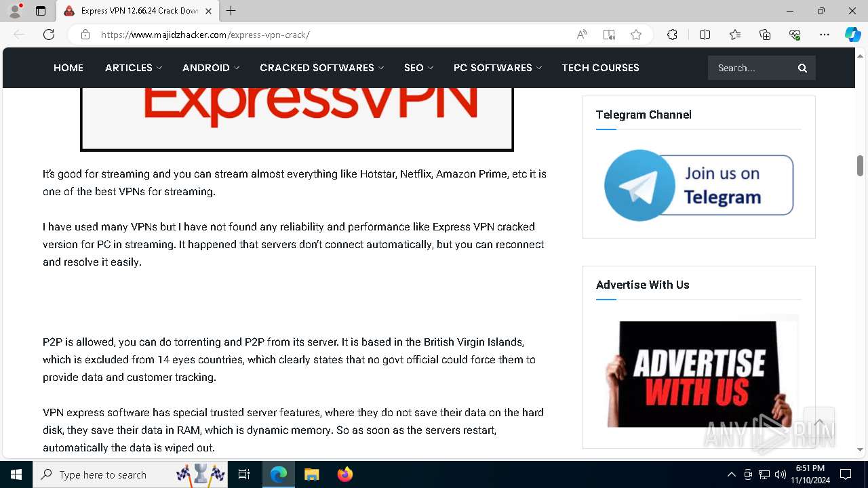The height and width of the screenshot is (488, 868).
Task: Click the paragraph starting 'VPN express software'
Action: click(293, 430)
